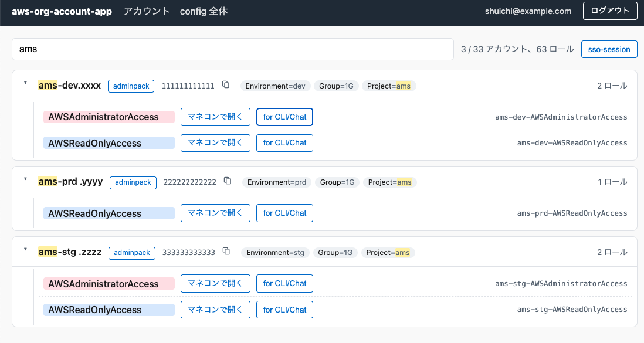
Task: Open the config 全体 nav item
Action: click(x=204, y=12)
